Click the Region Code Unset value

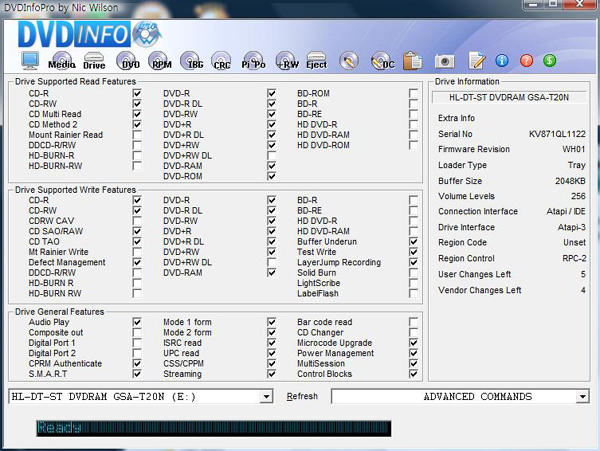point(574,243)
